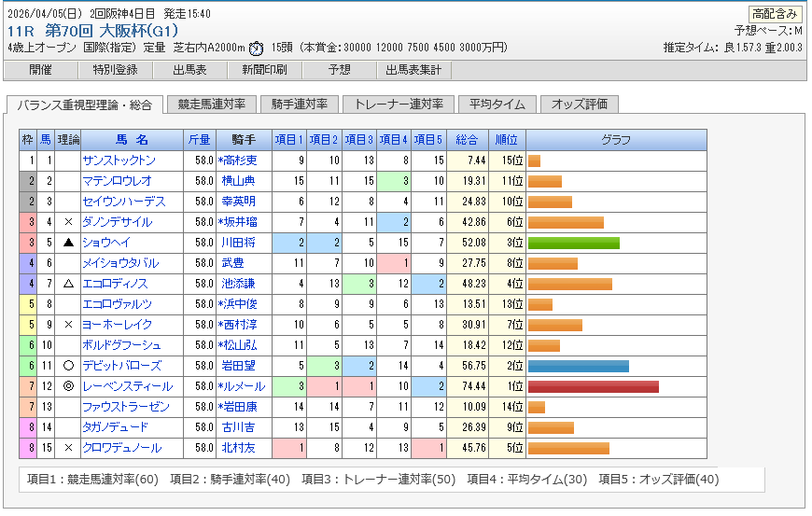
Task: Click the 騎手 column header
Action: pos(244,140)
